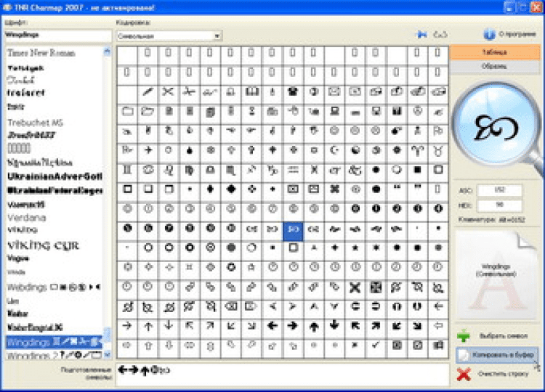Click the HEX code field
The height and width of the screenshot is (392, 545).
(500, 205)
